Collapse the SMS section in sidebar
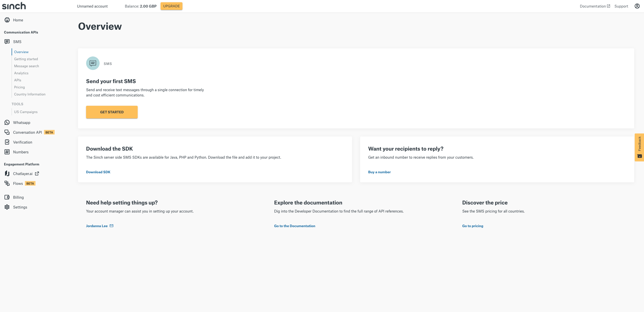This screenshot has width=644, height=312. [17, 42]
